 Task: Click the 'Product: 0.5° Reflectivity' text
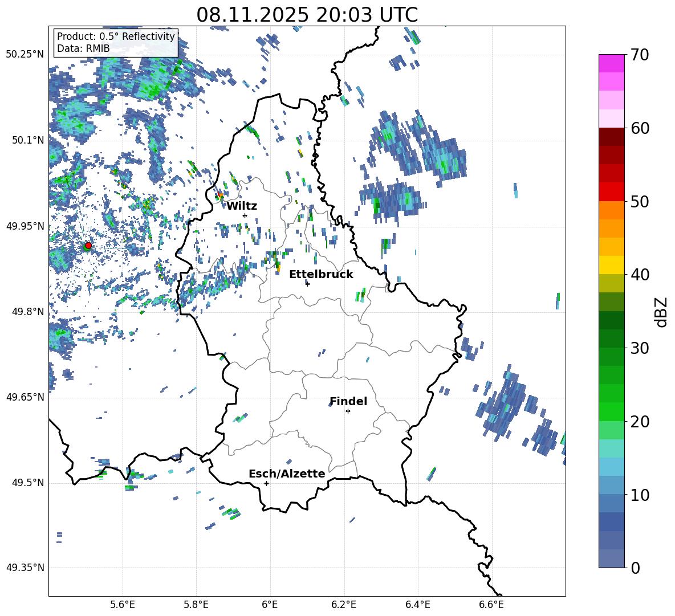click(x=116, y=36)
